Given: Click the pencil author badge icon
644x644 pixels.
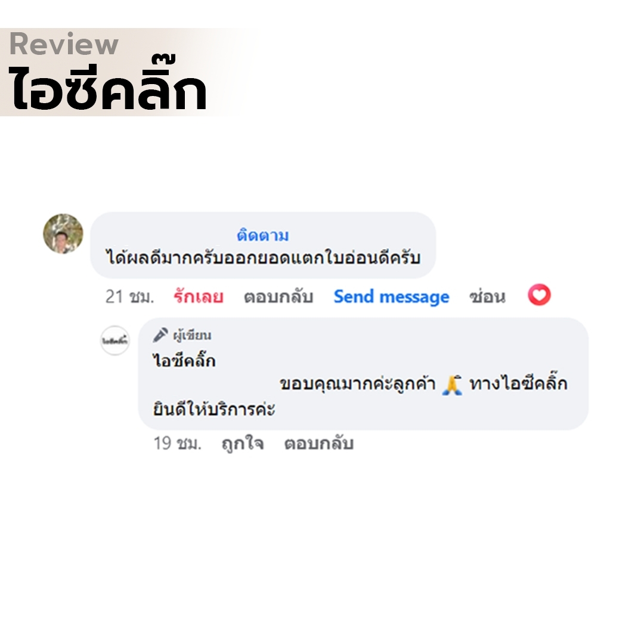Looking at the screenshot, I should (x=160, y=335).
